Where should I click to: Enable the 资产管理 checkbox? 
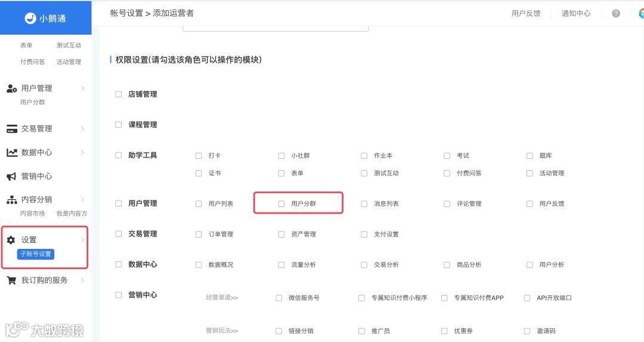click(281, 235)
